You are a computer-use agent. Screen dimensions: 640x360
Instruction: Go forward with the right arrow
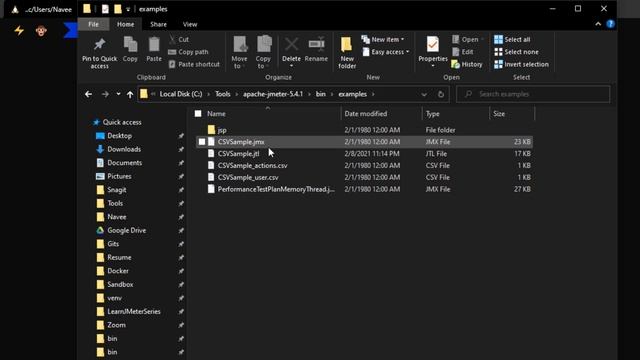105,94
